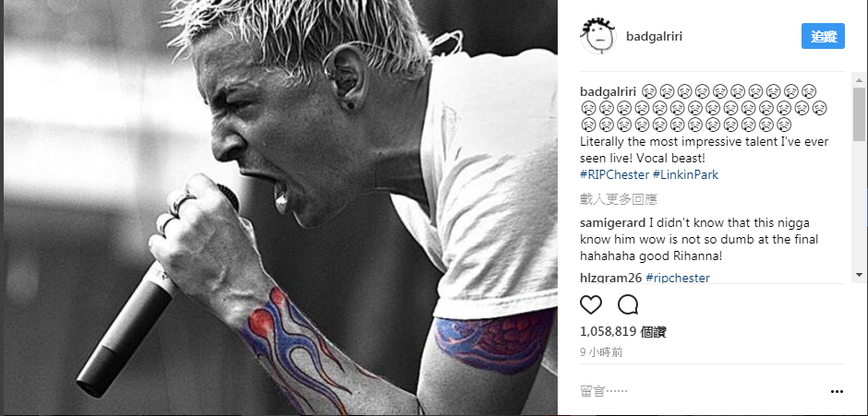Click the scrollbar's down arrow
Screen dimensions: 868x416
pos(859,274)
